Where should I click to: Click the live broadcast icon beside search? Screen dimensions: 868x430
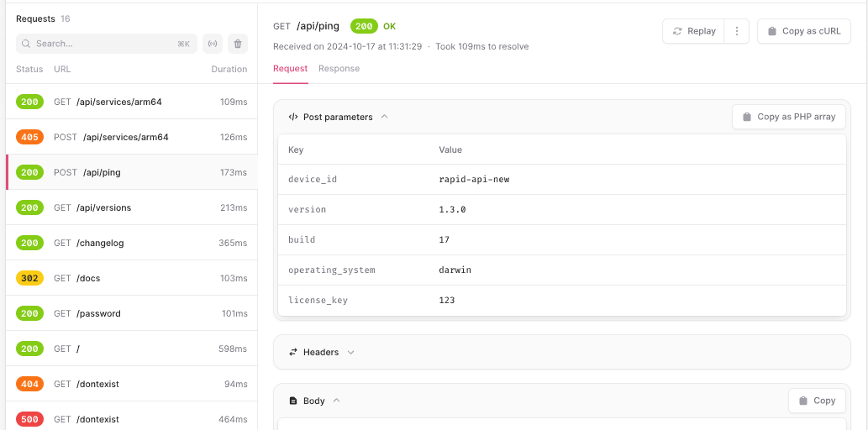213,44
